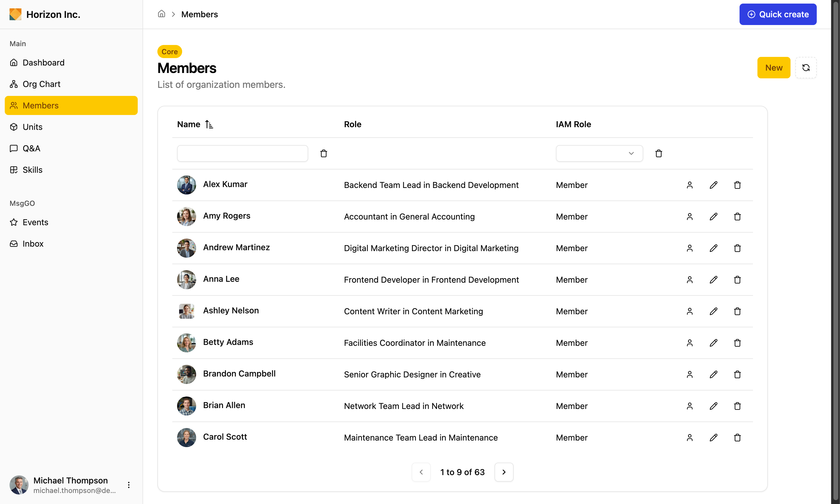Open the IAM Role filter dropdown
Screen dimensions: 840x504
coord(599,153)
